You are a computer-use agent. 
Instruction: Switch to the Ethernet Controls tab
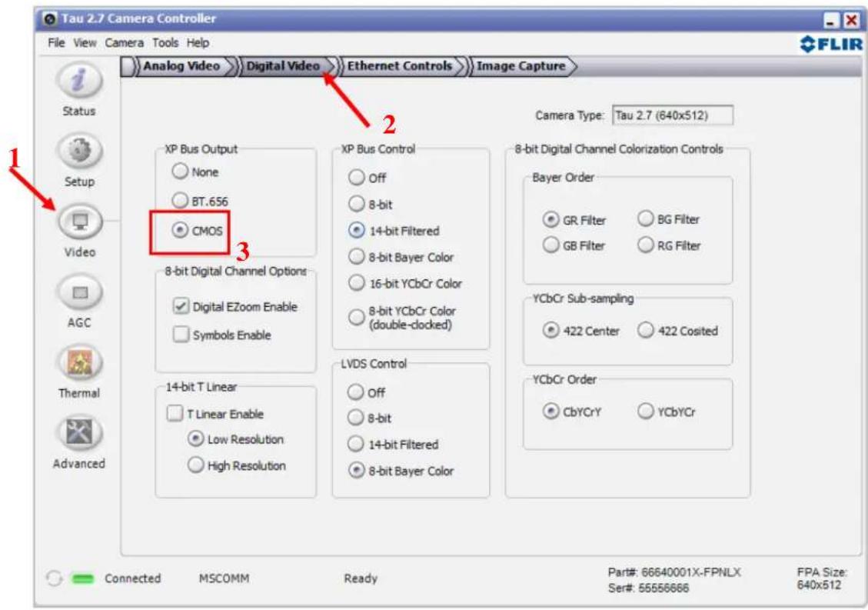(400, 66)
